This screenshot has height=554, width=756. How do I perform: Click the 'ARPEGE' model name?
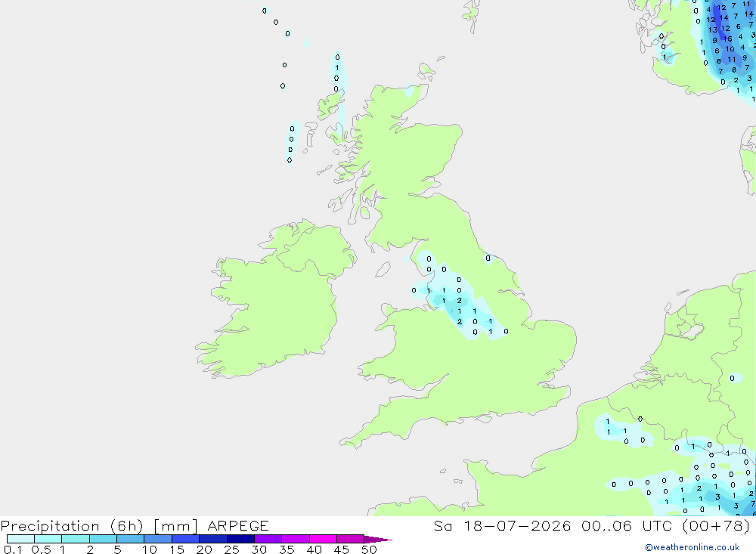coord(237,525)
